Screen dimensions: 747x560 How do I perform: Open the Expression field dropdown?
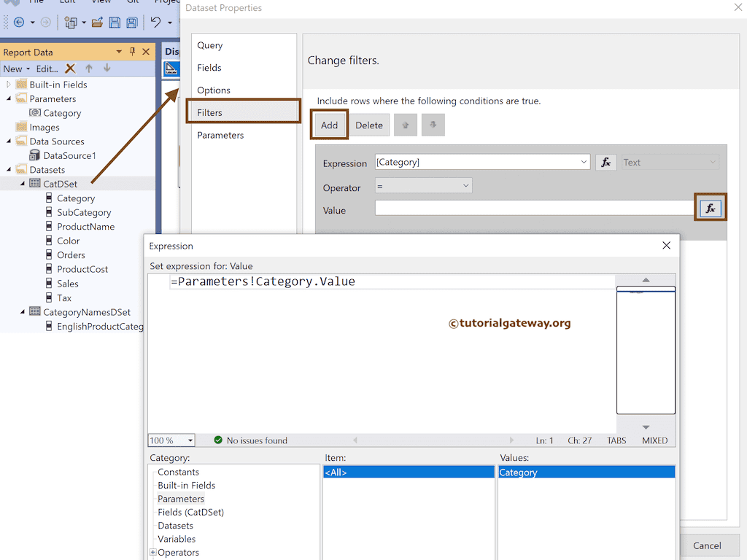click(584, 162)
